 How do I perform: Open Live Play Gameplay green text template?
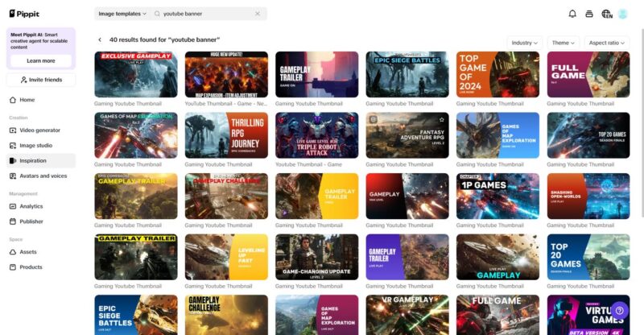click(497, 257)
